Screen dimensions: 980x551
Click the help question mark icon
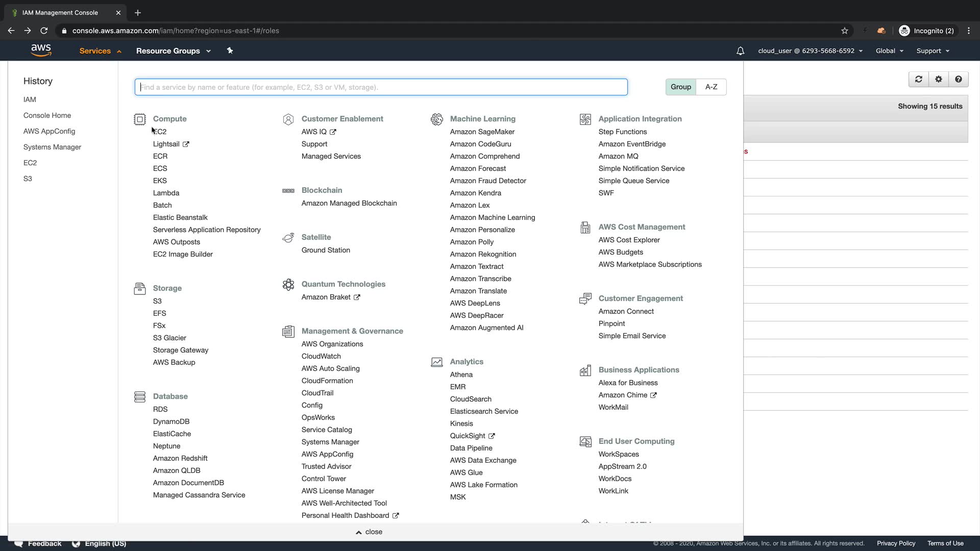[958, 79]
